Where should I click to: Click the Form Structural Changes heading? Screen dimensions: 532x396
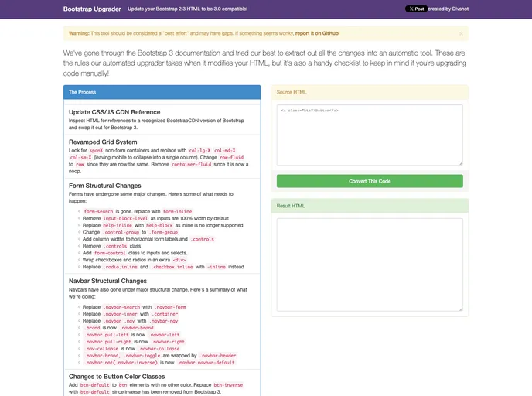point(105,186)
